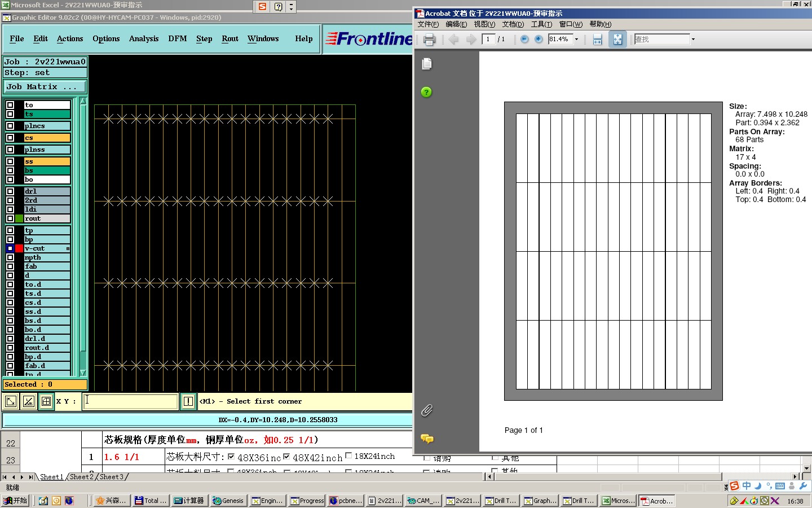Check the 18X24inch option checkbox
This screenshot has height=508, width=812.
tap(348, 456)
